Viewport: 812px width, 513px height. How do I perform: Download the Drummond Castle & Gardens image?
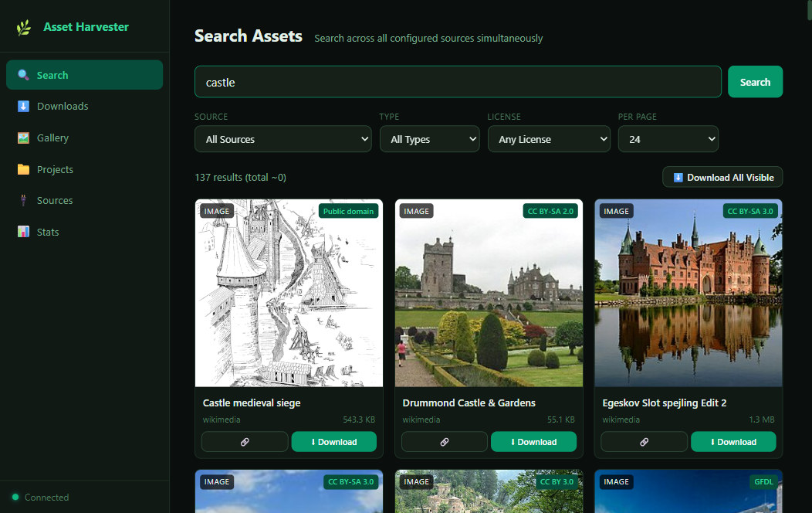coord(533,442)
